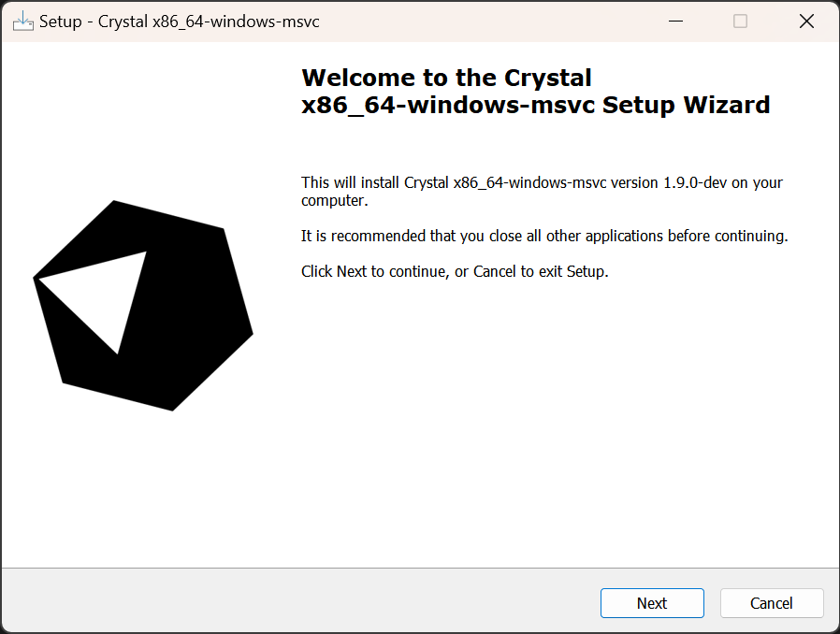
Task: Click the 'close all other applications' advisory text
Action: point(544,236)
